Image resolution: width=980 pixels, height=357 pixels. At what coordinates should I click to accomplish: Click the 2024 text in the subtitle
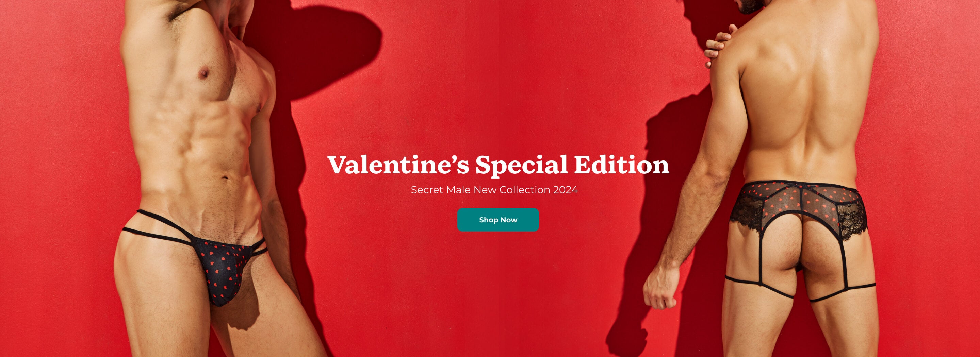(x=565, y=190)
